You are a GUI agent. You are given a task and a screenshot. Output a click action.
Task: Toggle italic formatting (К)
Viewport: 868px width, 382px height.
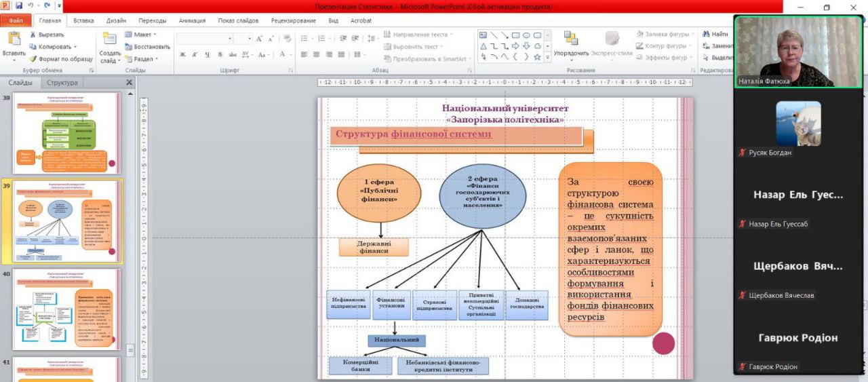pyautogui.click(x=195, y=54)
